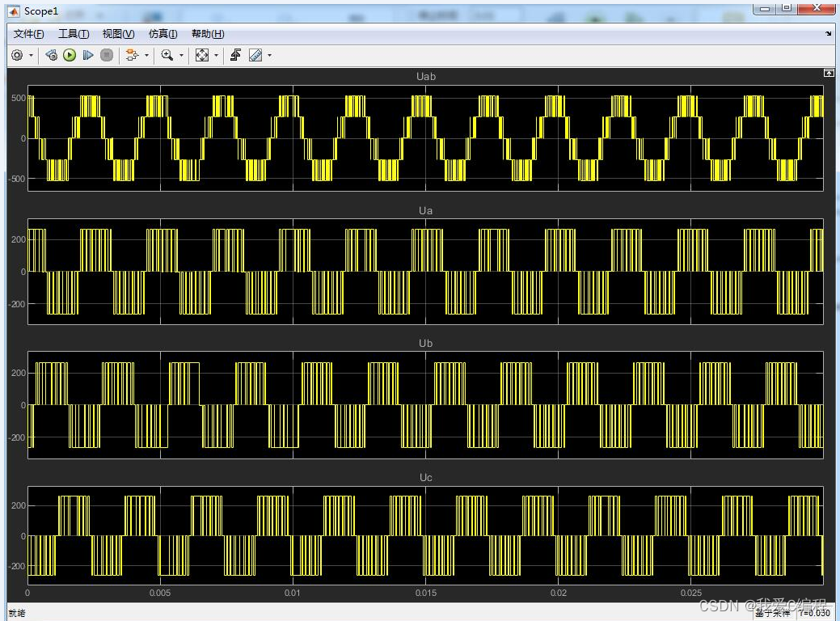Screen dimensions: 840x621
Task: Open the 文件 file menu
Action: click(27, 33)
